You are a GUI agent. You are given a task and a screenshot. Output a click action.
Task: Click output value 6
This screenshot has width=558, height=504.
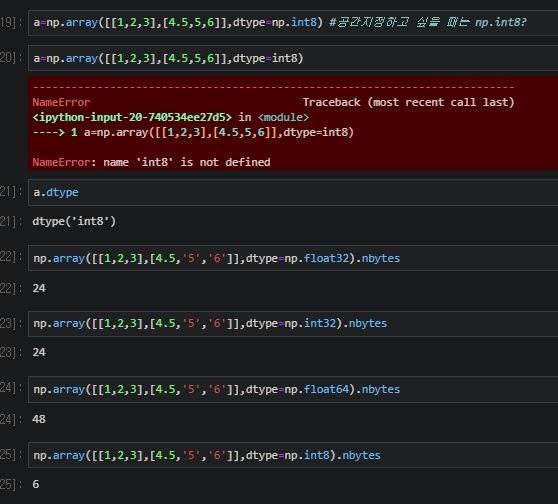coord(36,484)
